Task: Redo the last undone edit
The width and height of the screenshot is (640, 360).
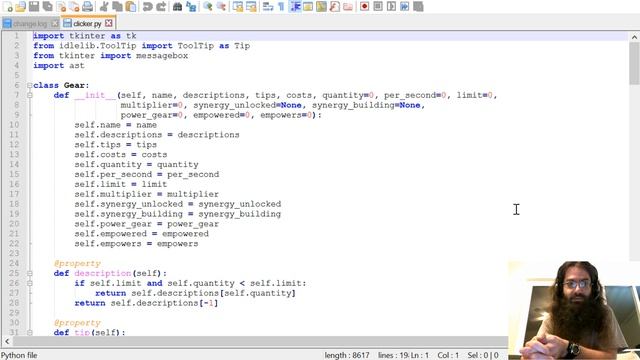Action: (x=161, y=6)
